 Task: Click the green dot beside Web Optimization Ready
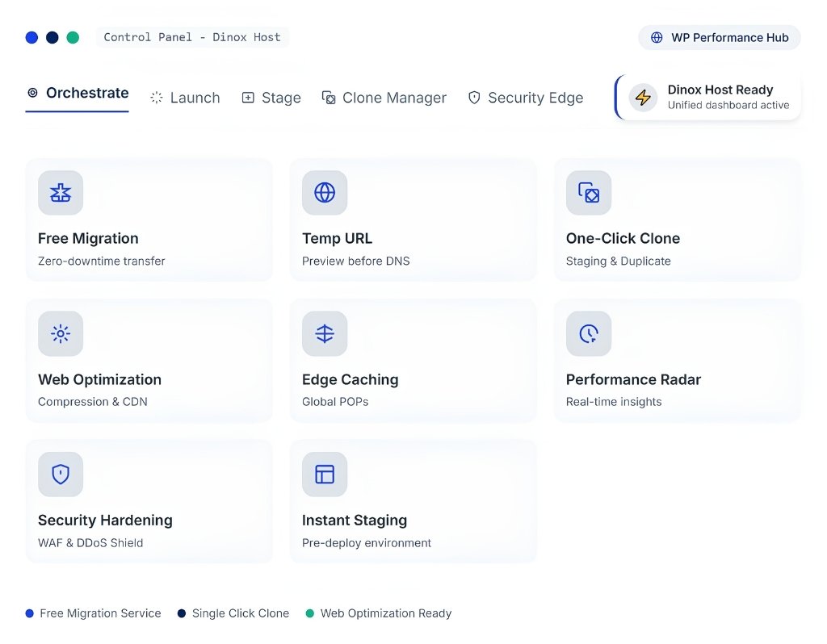310,613
